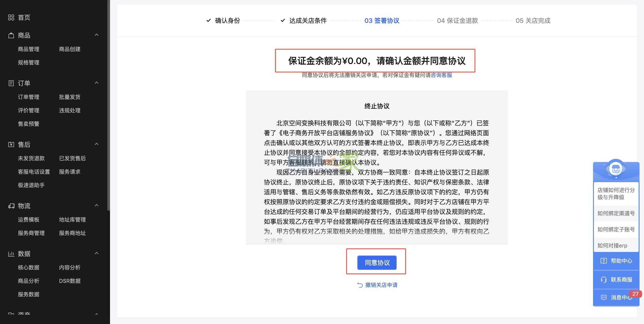Click the 物流 truck icon
This screenshot has width=644, height=324.
pyautogui.click(x=11, y=206)
